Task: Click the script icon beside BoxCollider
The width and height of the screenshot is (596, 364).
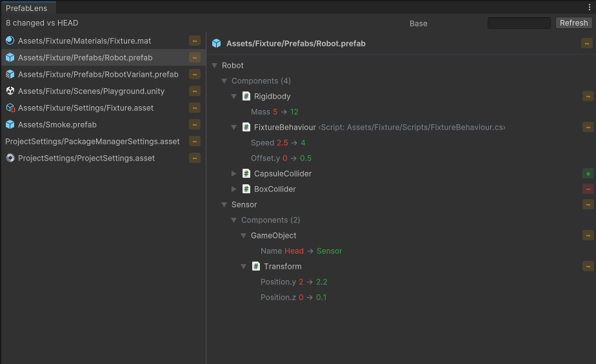Action: (246, 189)
